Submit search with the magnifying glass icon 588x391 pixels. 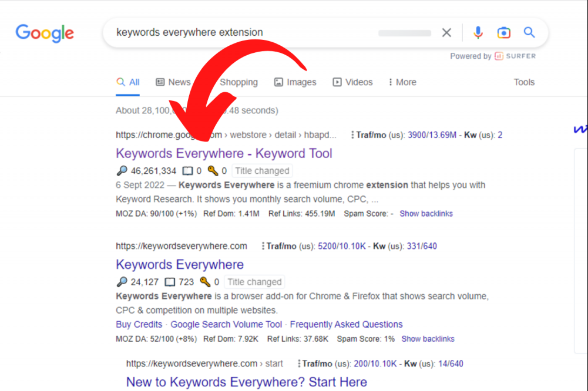click(529, 32)
